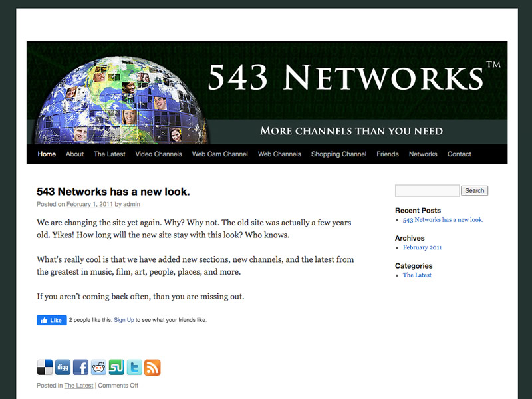Click the StumbleUpon share icon

point(116,368)
